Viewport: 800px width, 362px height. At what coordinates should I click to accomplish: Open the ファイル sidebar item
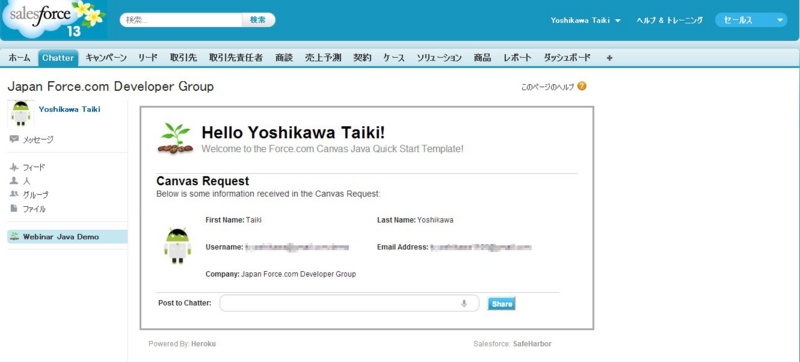pyautogui.click(x=34, y=209)
